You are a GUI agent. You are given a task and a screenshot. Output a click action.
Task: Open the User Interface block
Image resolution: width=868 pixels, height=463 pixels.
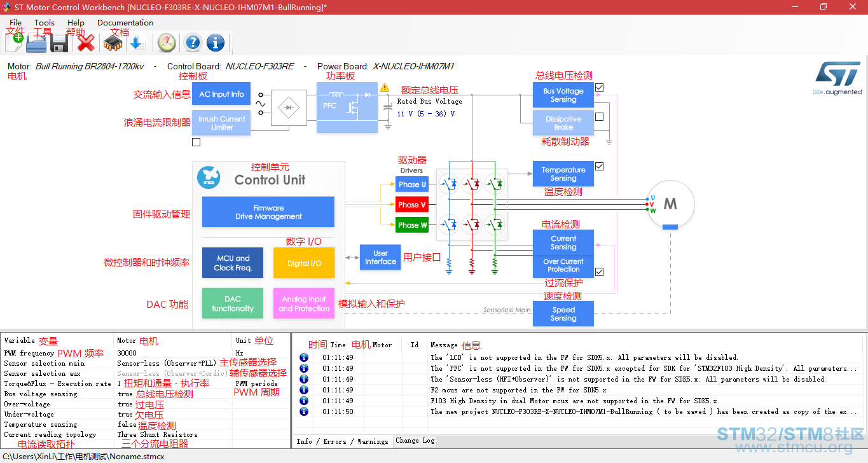point(380,257)
